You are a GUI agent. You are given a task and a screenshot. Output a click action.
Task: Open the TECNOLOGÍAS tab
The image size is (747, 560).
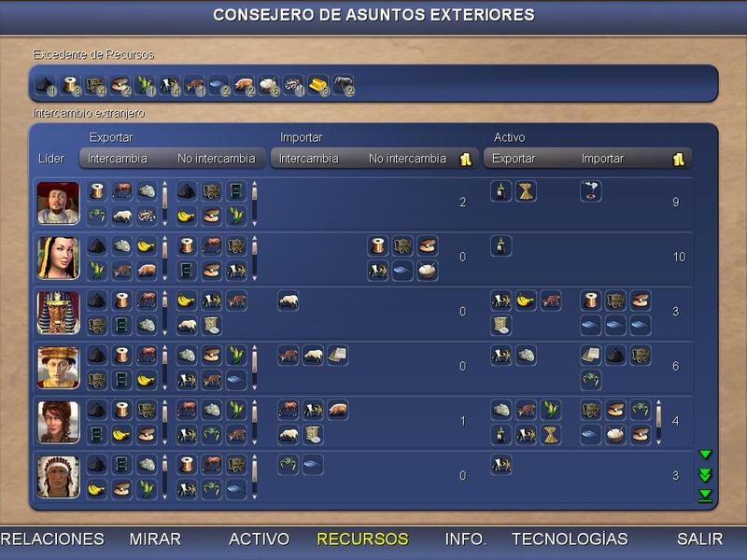pyautogui.click(x=570, y=539)
